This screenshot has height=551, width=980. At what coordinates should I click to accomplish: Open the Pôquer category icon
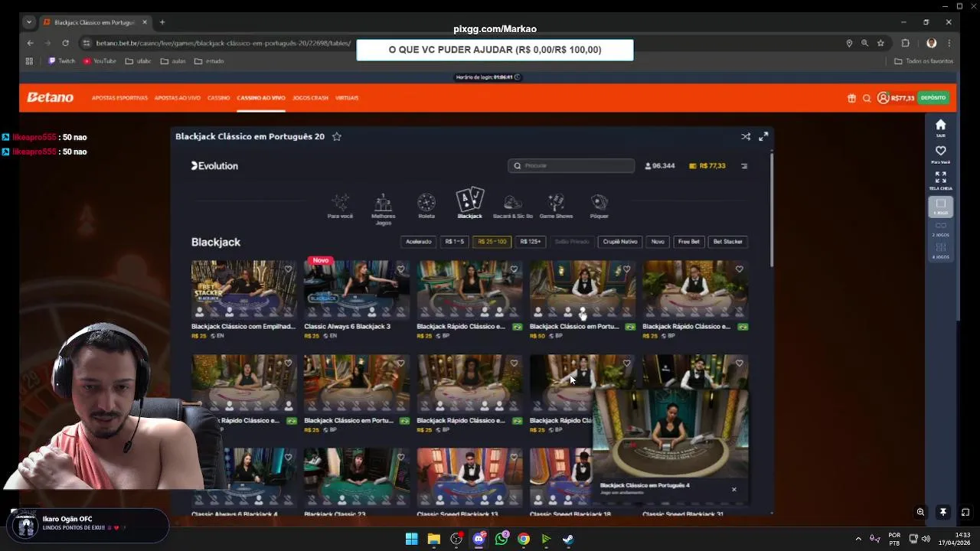(599, 205)
